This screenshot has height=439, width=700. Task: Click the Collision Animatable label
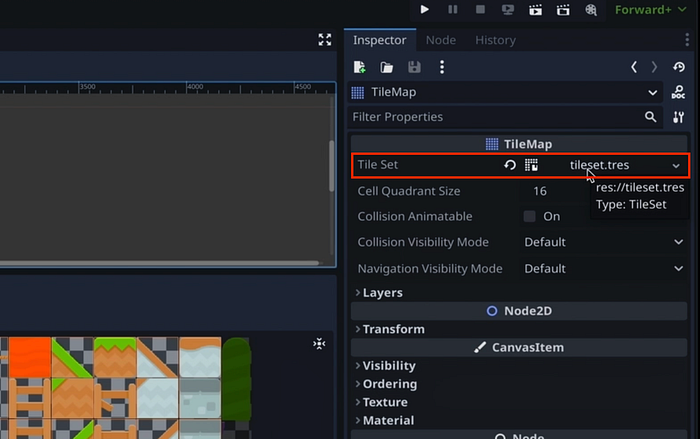(x=415, y=217)
